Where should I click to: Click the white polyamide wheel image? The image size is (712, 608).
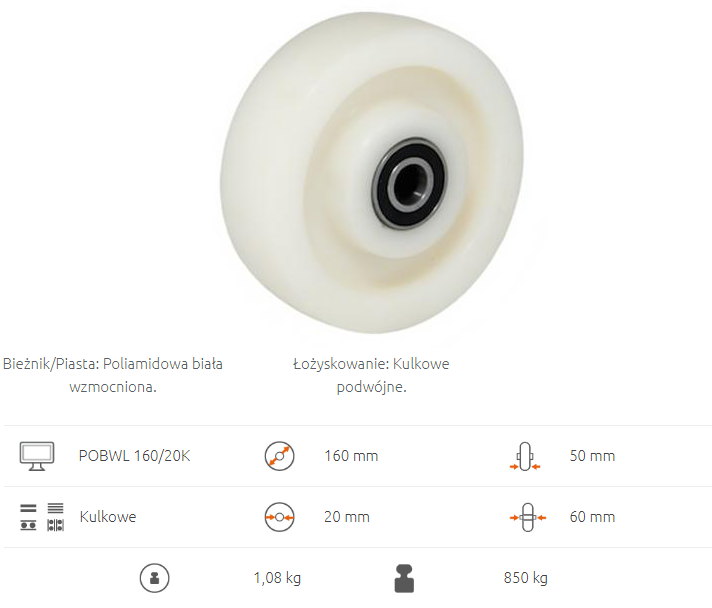pyautogui.click(x=371, y=173)
